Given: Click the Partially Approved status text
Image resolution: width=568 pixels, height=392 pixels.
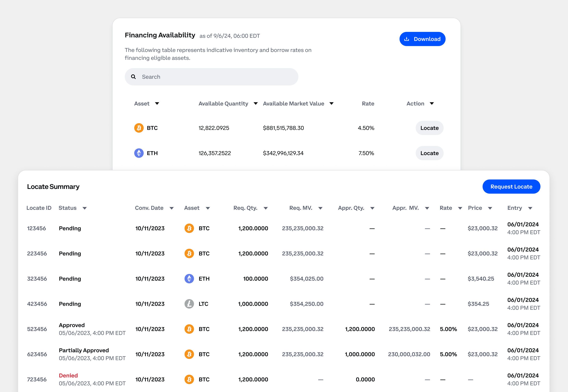Looking at the screenshot, I should (x=84, y=350).
